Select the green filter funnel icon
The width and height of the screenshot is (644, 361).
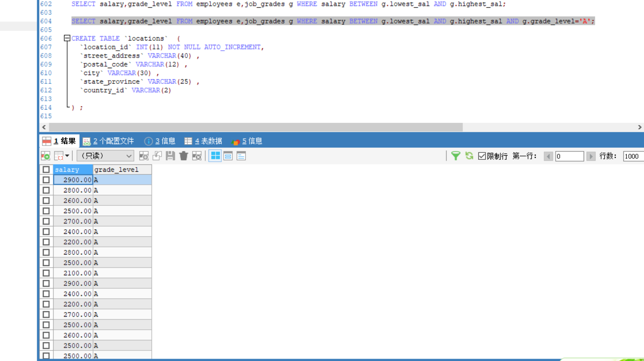click(x=456, y=156)
